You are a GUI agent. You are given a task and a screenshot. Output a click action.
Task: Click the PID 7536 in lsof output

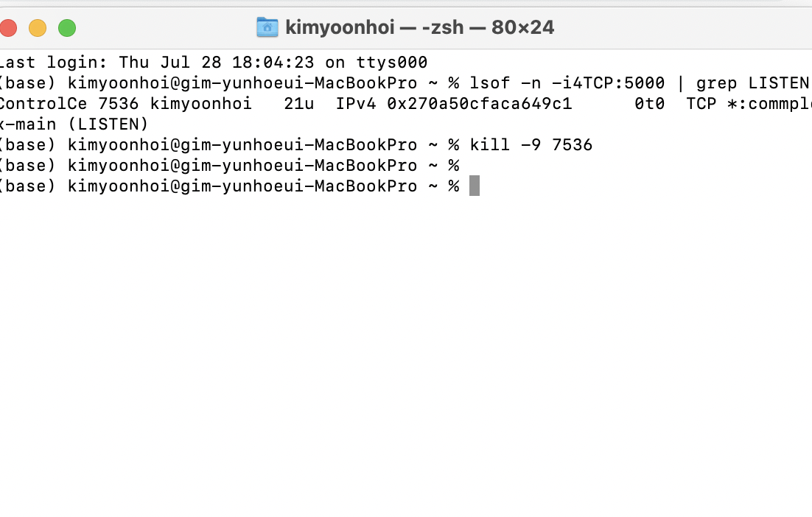pos(118,104)
